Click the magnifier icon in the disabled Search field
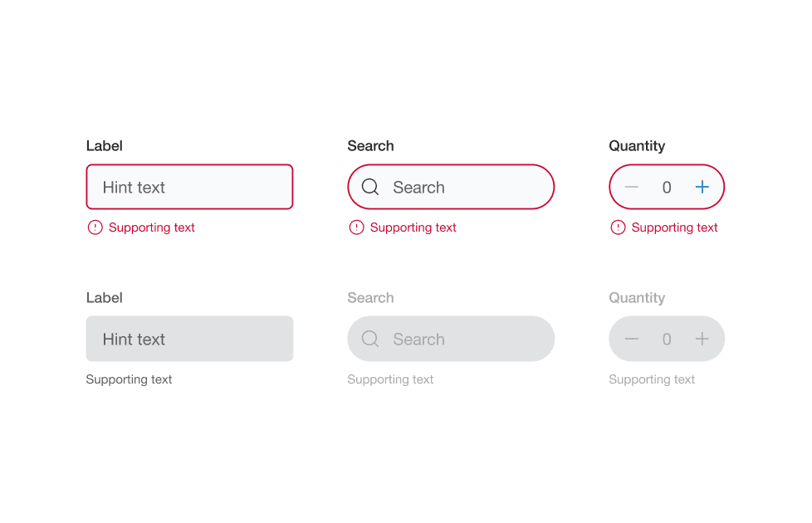 point(370,339)
